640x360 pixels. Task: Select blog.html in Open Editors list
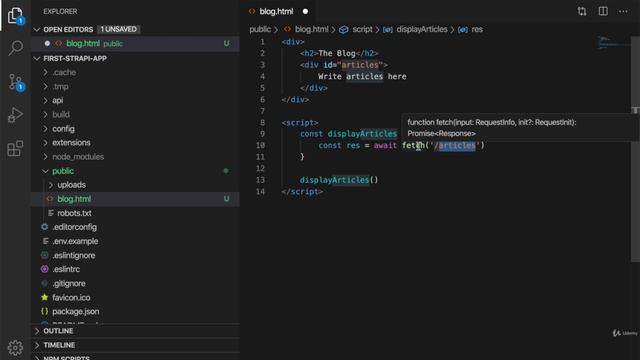[136, 44]
